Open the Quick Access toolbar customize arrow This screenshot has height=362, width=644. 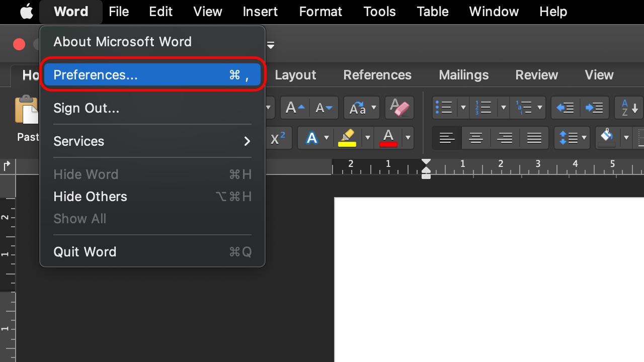pyautogui.click(x=271, y=45)
